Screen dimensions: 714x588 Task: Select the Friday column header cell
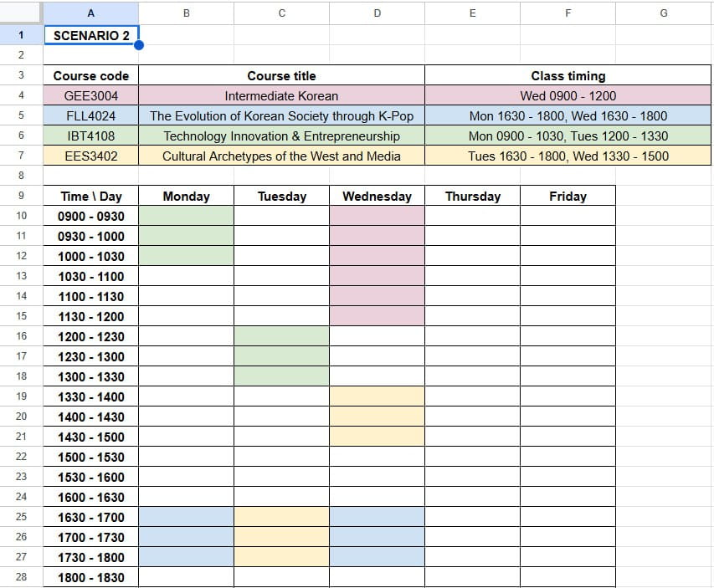click(568, 196)
